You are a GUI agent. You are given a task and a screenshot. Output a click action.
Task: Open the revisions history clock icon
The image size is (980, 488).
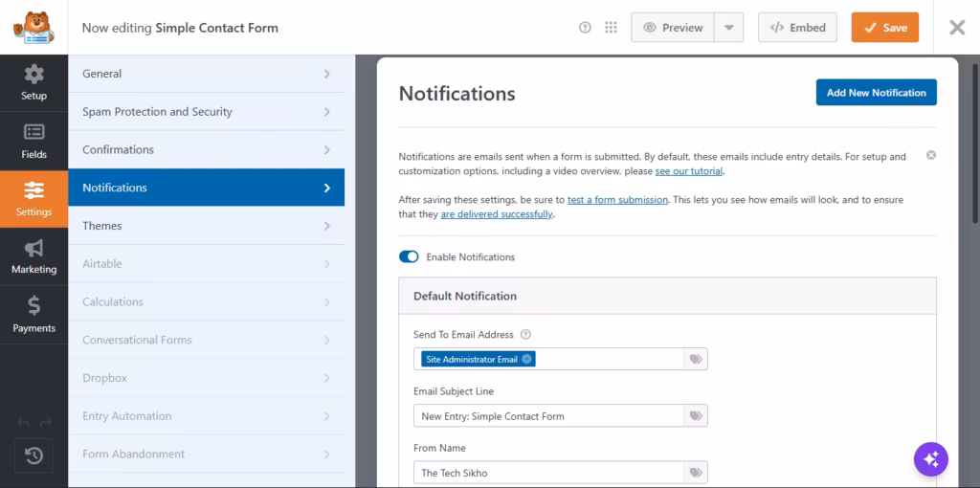pos(33,455)
